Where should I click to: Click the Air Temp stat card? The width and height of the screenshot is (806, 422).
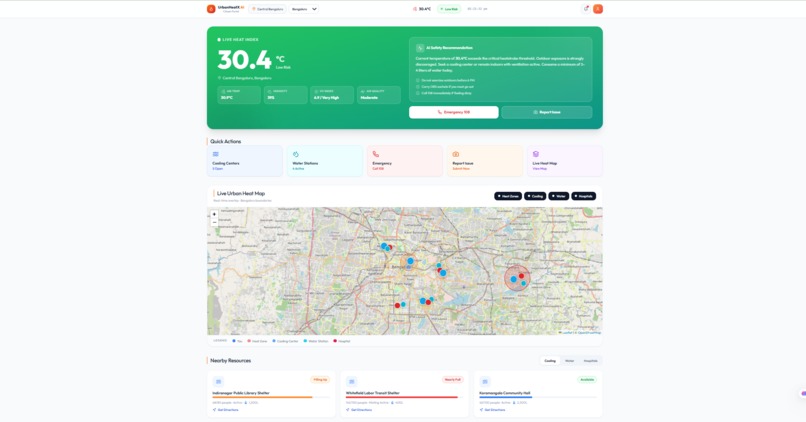(x=239, y=95)
